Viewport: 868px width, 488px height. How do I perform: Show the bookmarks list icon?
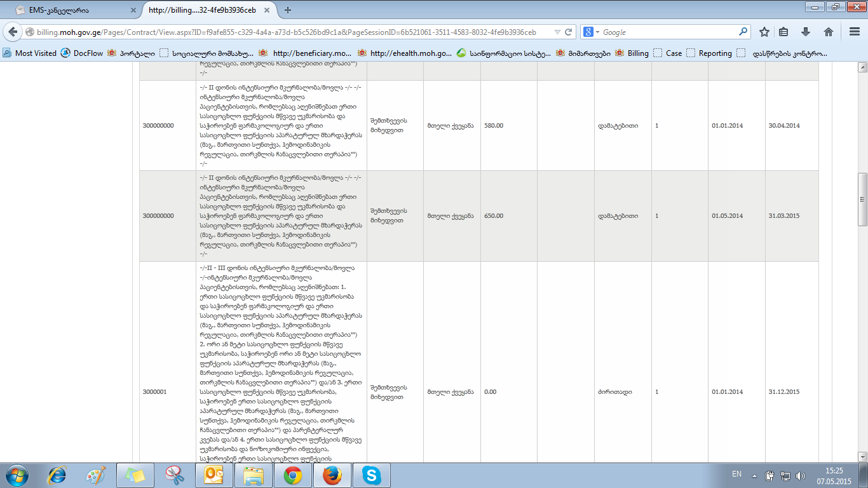[784, 32]
